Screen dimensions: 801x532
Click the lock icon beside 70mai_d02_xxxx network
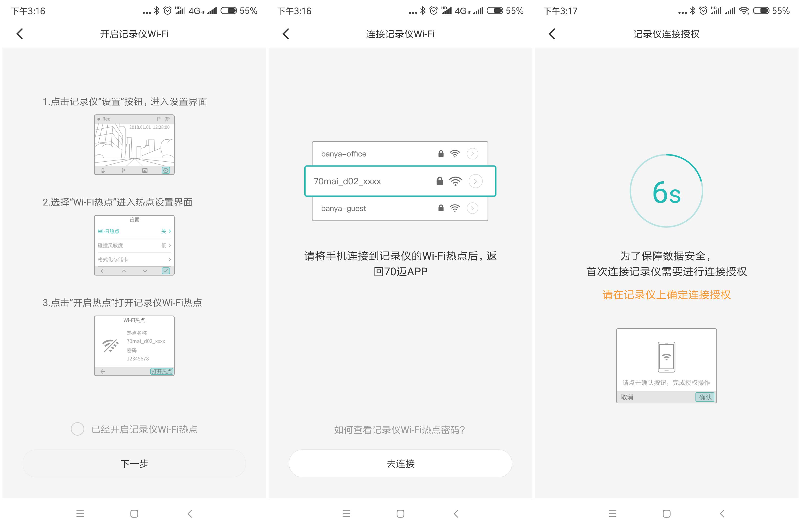tap(440, 181)
